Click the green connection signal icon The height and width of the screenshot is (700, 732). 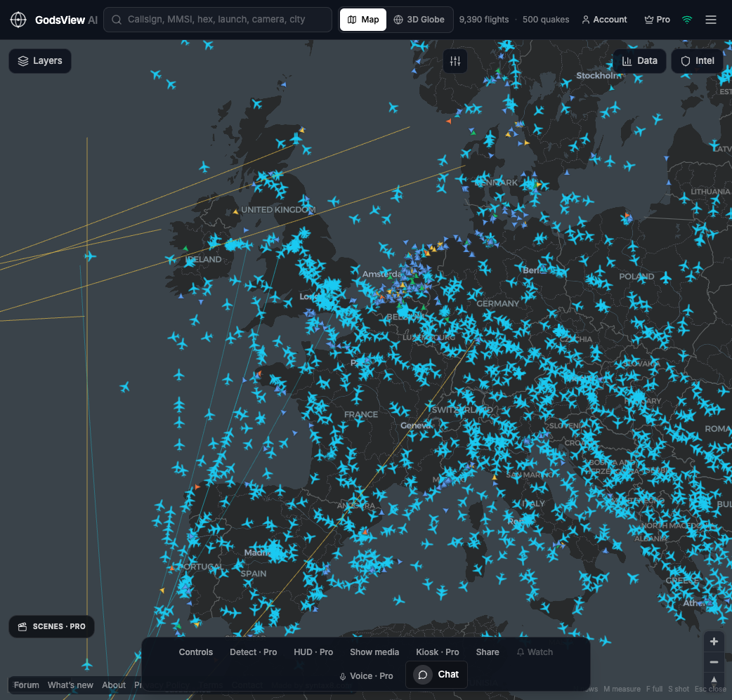coord(687,20)
